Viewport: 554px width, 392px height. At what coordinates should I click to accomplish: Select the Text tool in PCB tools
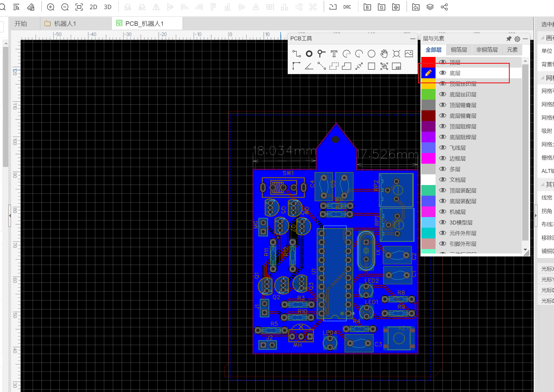(334, 54)
